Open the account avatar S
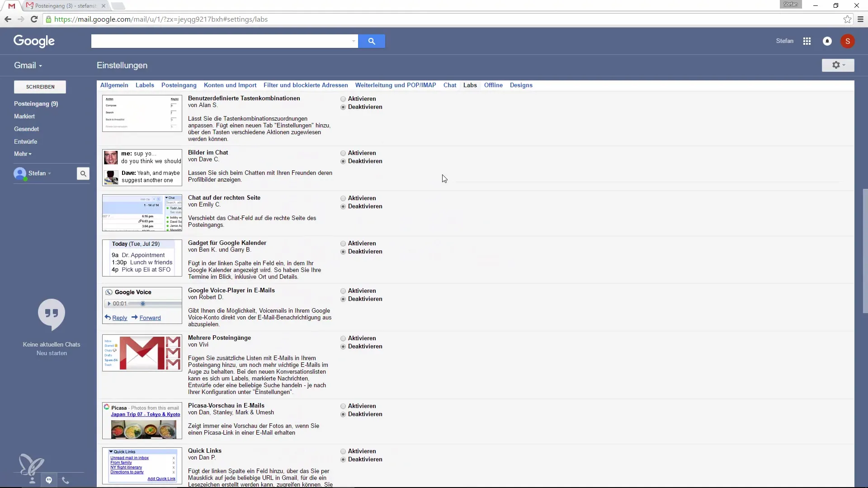Screen dimensions: 868x488 [848, 41]
